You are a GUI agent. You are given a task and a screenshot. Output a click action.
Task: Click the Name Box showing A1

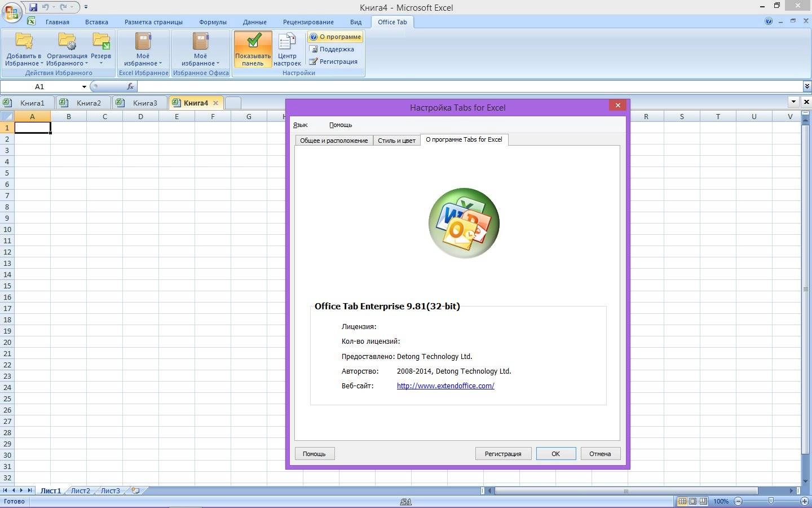pyautogui.click(x=39, y=87)
